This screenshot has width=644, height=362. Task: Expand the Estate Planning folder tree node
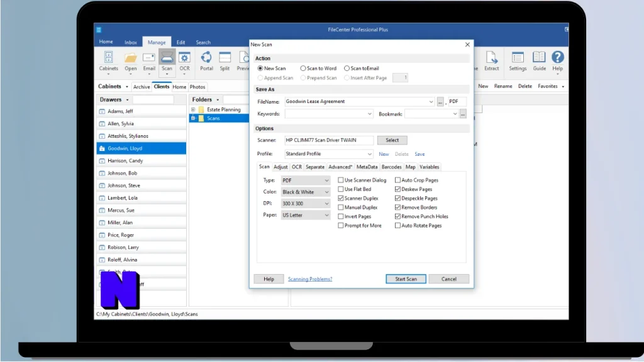[x=193, y=109]
